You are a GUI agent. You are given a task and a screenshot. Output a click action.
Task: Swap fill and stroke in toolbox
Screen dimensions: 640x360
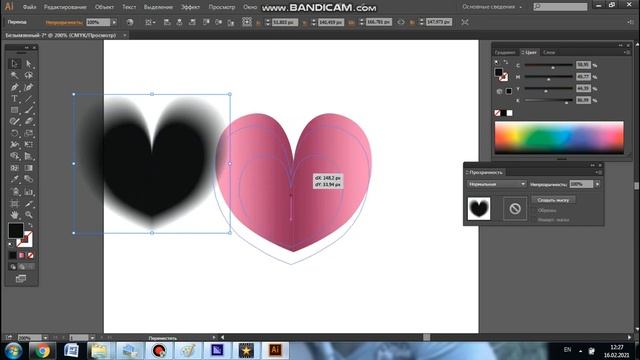coord(31,225)
